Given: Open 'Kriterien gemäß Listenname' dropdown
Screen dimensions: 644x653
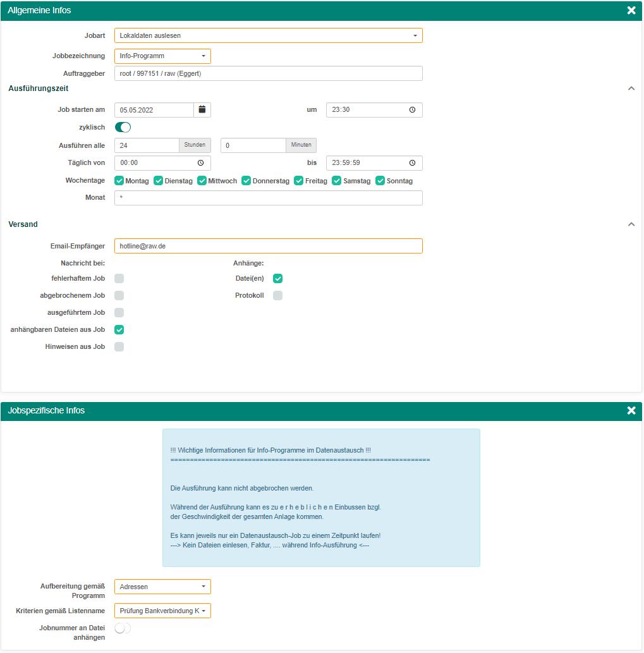Looking at the screenshot, I should click(x=162, y=611).
